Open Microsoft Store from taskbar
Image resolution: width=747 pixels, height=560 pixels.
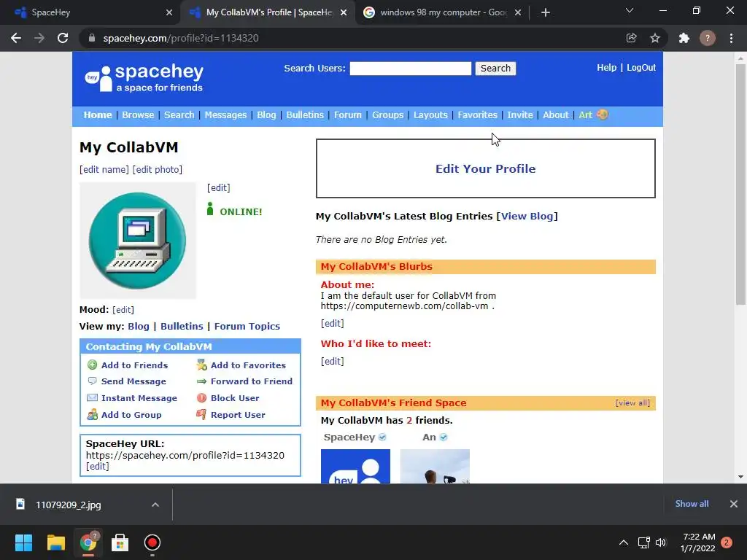click(x=120, y=542)
